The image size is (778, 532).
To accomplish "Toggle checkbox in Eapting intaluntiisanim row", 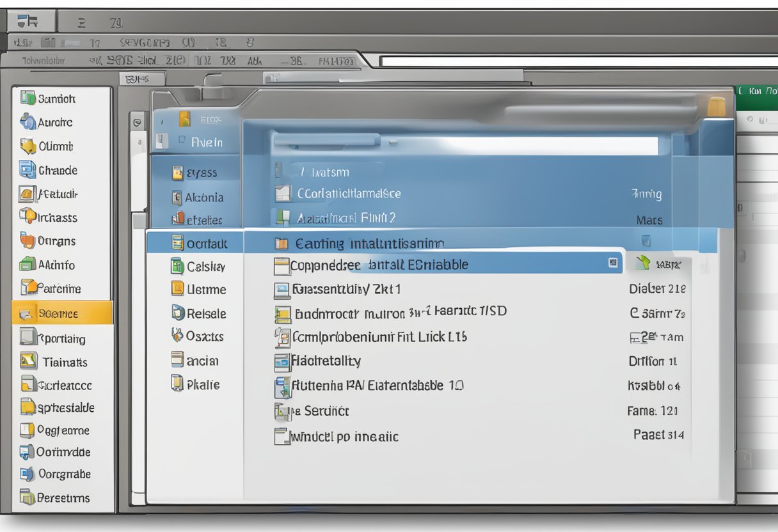I will point(646,241).
